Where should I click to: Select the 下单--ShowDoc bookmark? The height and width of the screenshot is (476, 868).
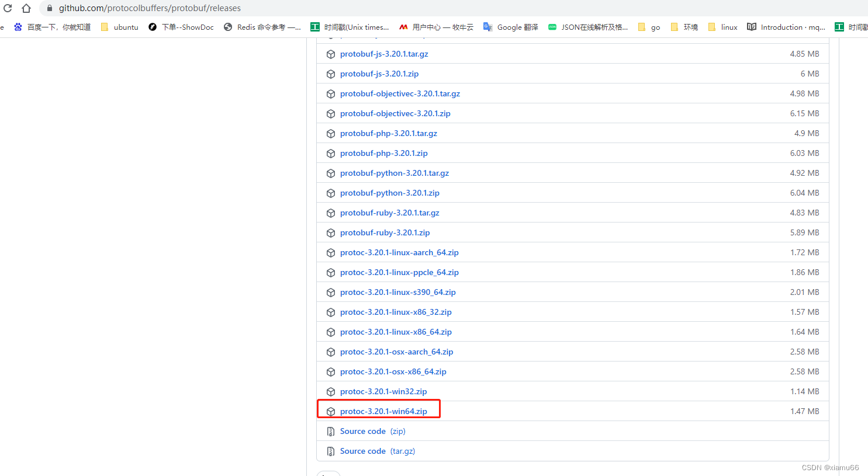click(187, 27)
